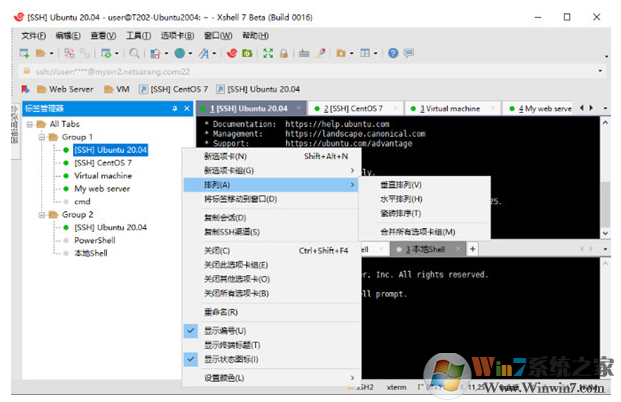Image resolution: width=621 pixels, height=402 pixels.
Task: Switch to the 2 [SSH] CentOS 7 tab
Action: click(356, 109)
